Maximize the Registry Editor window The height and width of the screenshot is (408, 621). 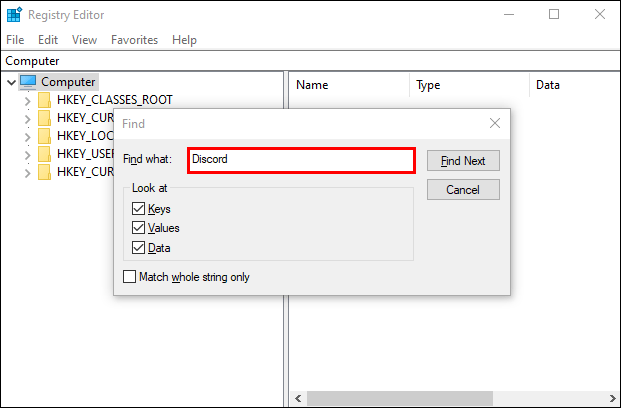554,14
